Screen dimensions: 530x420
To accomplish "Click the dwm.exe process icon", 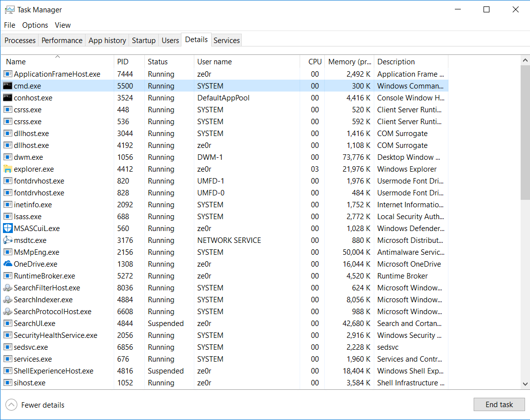I will pos(8,157).
